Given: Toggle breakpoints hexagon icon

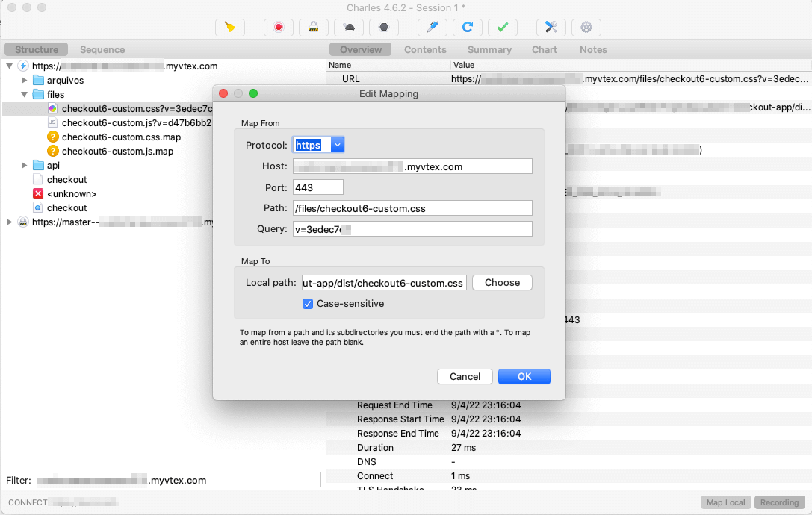Looking at the screenshot, I should click(384, 27).
